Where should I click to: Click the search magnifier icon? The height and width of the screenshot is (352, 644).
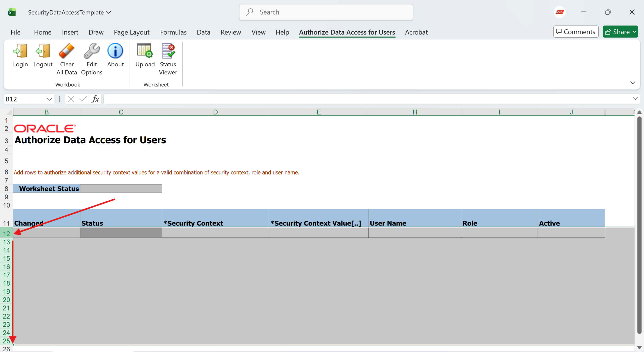pyautogui.click(x=250, y=12)
